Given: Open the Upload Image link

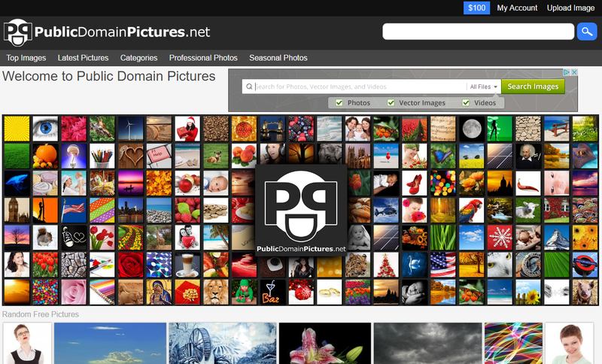Looking at the screenshot, I should pyautogui.click(x=570, y=8).
